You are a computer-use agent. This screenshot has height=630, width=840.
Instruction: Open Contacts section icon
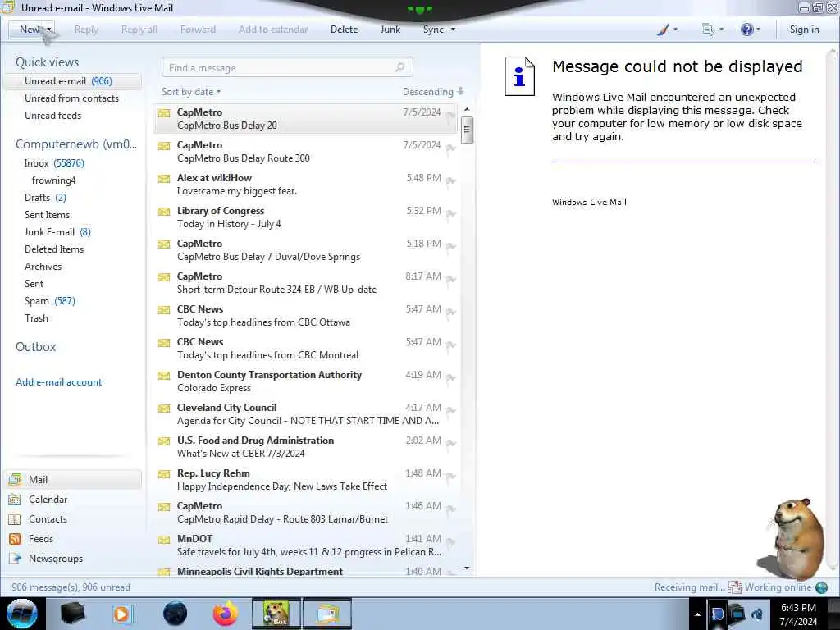(15, 519)
